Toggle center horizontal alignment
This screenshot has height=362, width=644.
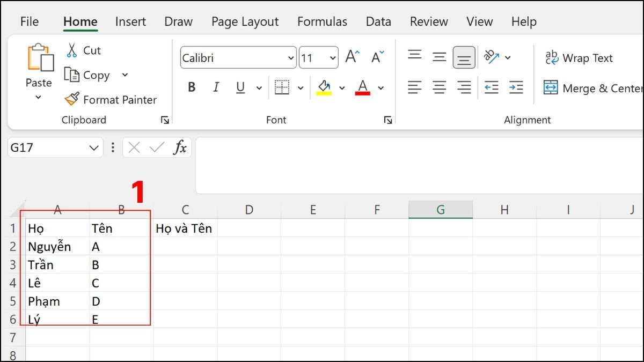pos(438,87)
